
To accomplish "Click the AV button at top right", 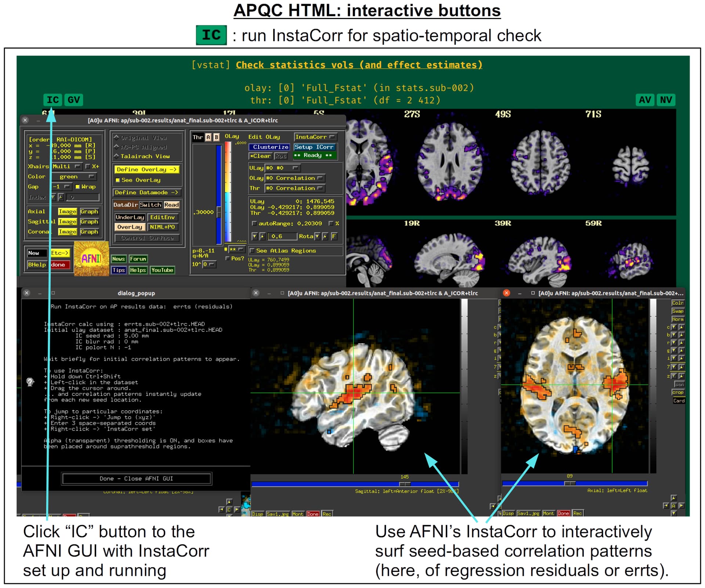I will coord(645,100).
